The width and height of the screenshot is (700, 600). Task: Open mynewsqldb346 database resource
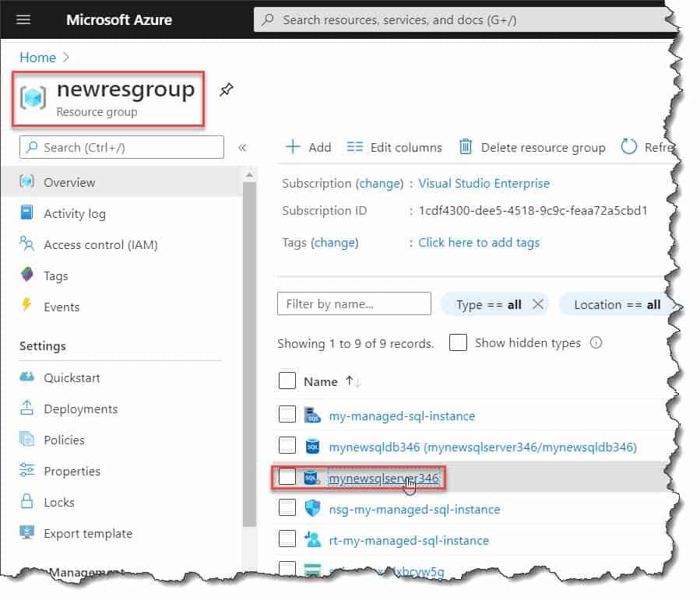(483, 447)
